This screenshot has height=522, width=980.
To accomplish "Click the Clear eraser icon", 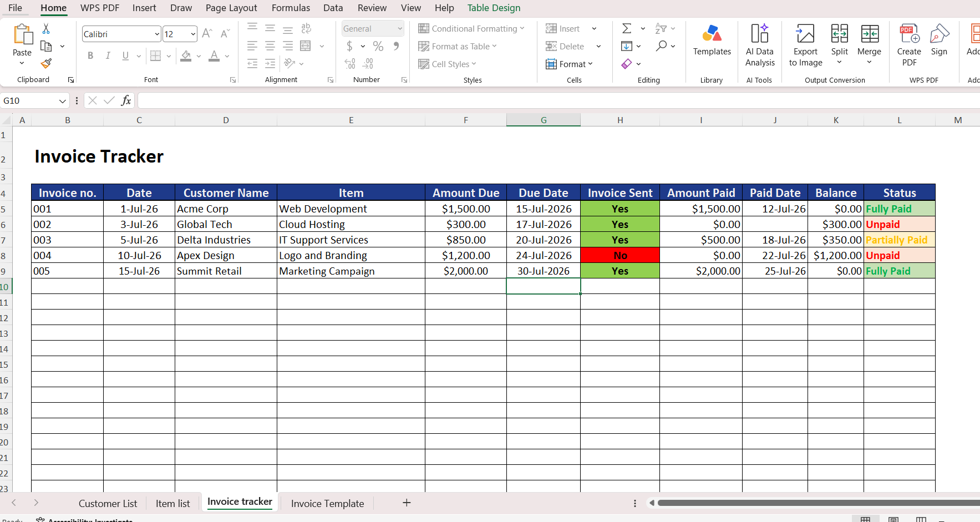I will [x=627, y=64].
